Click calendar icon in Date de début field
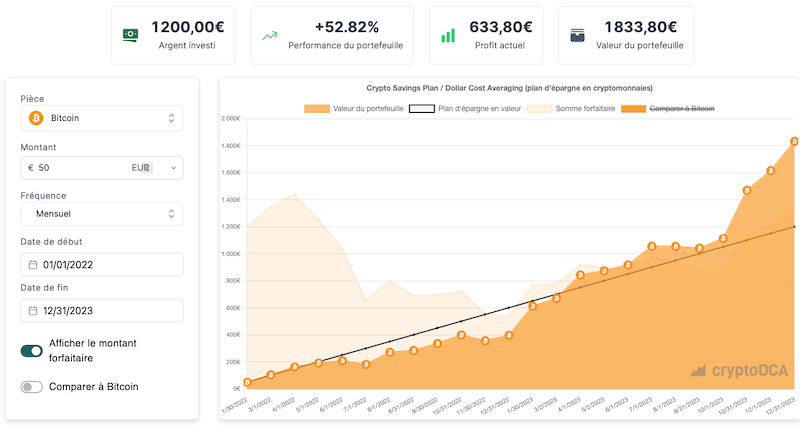800x428 pixels. click(33, 265)
